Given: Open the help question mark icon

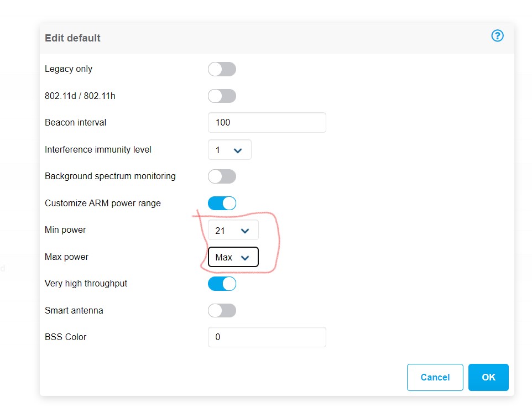Looking at the screenshot, I should pos(497,35).
